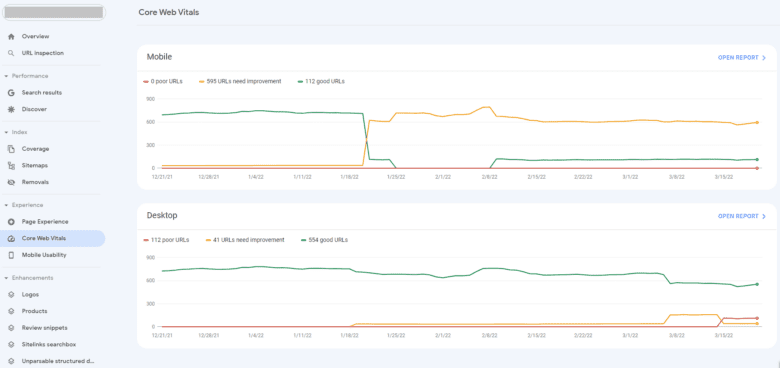Click the Coverage pages icon
This screenshot has height=368, width=780.
coord(11,149)
